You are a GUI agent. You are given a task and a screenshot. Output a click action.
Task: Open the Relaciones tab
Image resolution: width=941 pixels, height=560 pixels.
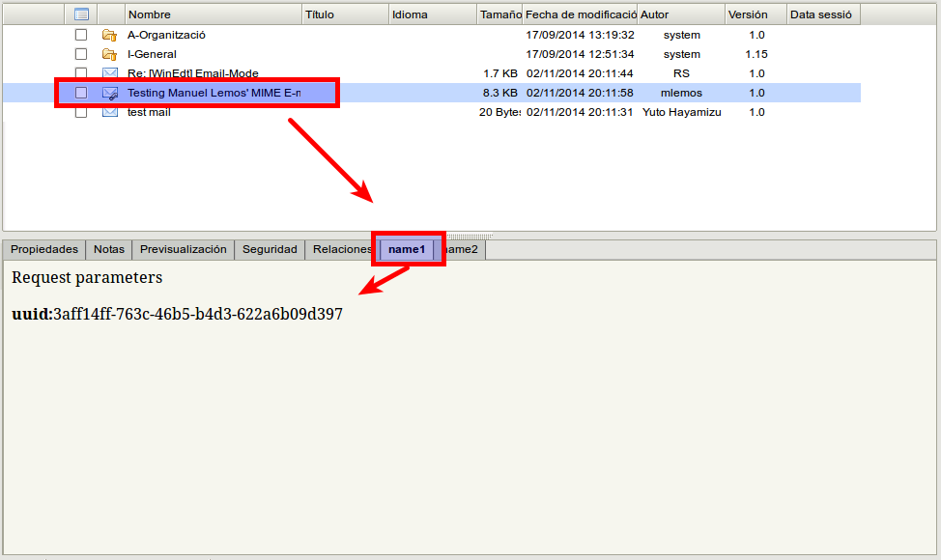coord(341,249)
